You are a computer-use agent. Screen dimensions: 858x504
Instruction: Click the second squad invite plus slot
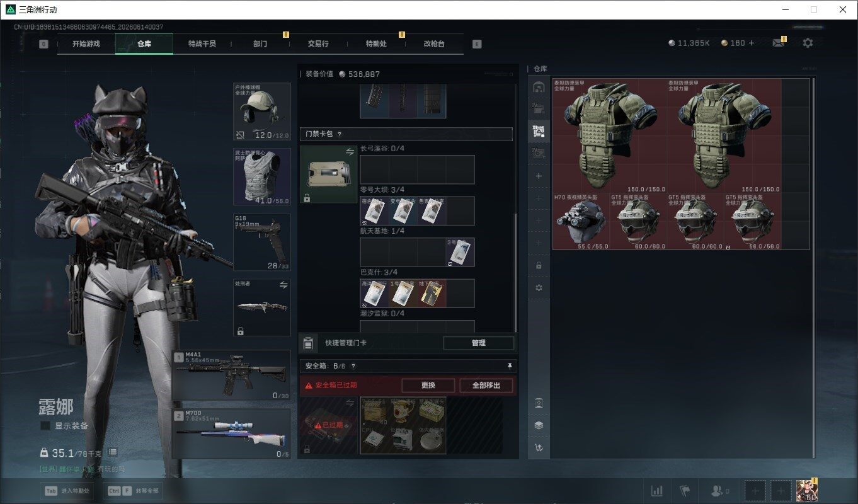781,490
